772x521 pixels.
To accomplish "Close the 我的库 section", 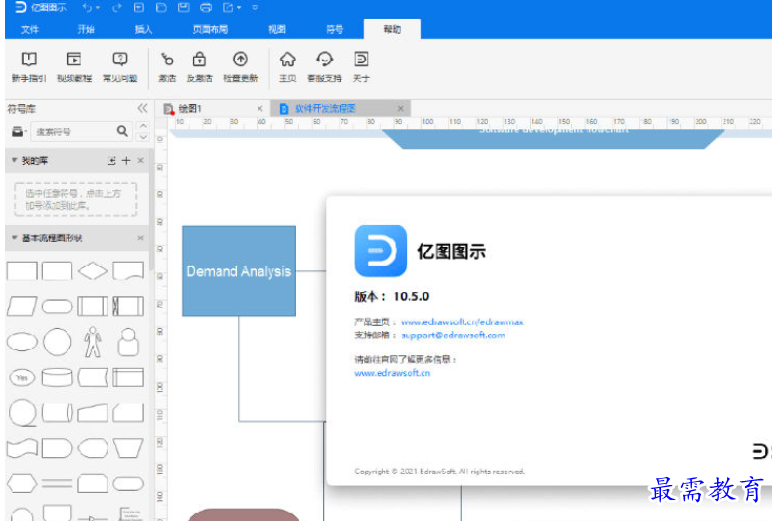I will point(140,161).
